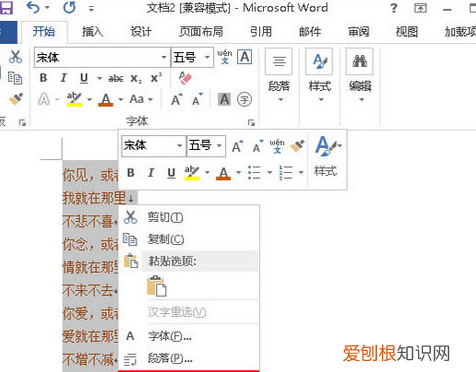Apply yellow highlight color in ribbon
The height and width of the screenshot is (372, 476).
[74, 99]
